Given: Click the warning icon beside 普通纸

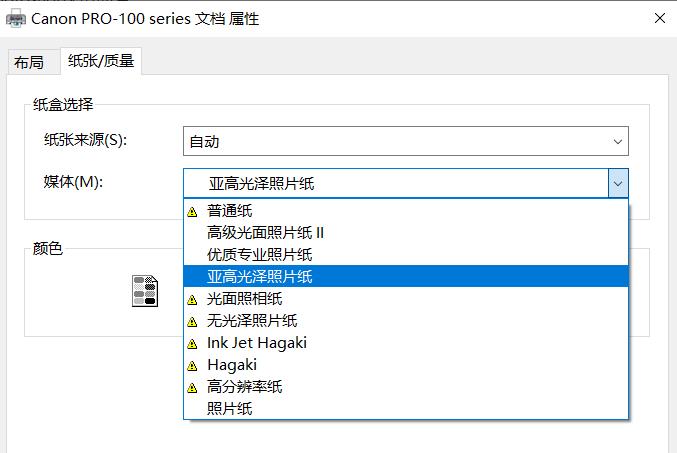Looking at the screenshot, I should point(192,212).
